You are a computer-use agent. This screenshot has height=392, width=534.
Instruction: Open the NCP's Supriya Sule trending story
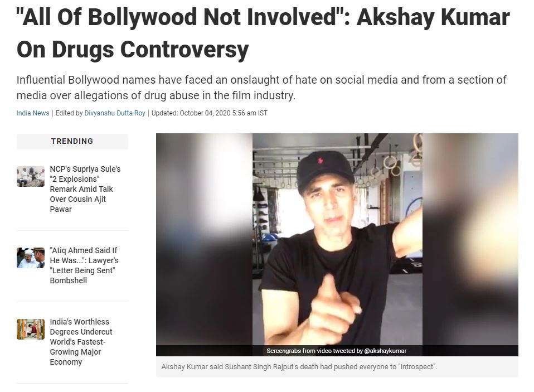coord(85,189)
